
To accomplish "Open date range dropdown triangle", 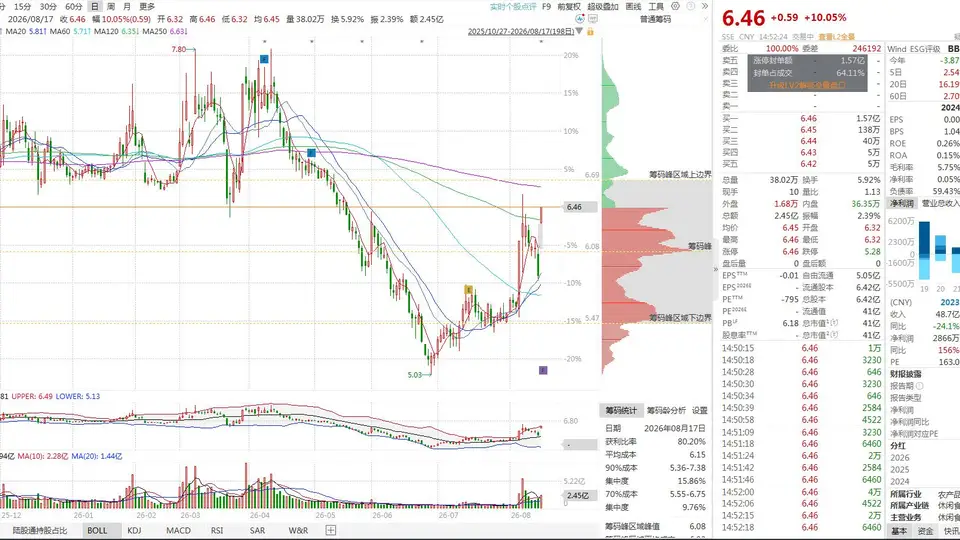I will 580,31.
